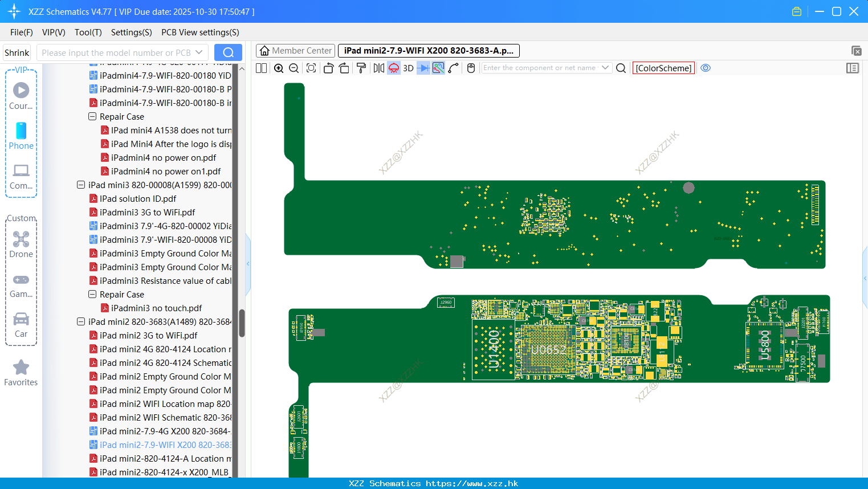This screenshot has width=868, height=489.
Task: Rotate the board counterclockwise
Action: tap(328, 68)
